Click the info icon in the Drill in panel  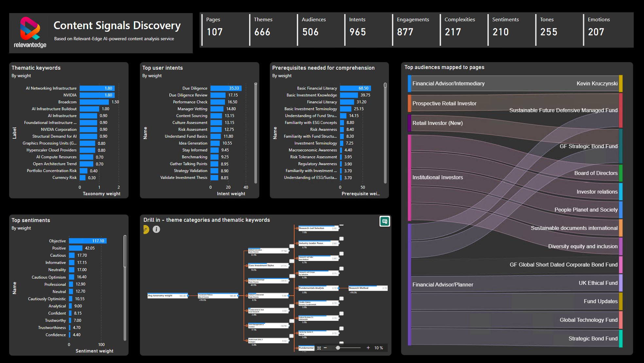156,229
